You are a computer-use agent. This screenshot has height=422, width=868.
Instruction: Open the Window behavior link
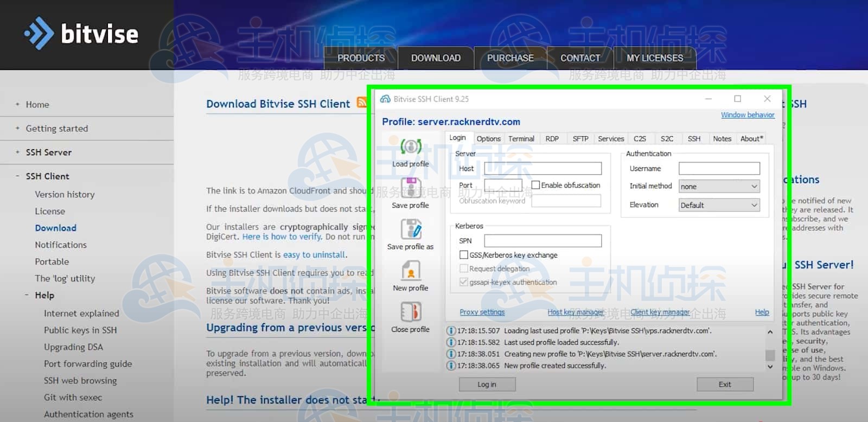pos(748,115)
